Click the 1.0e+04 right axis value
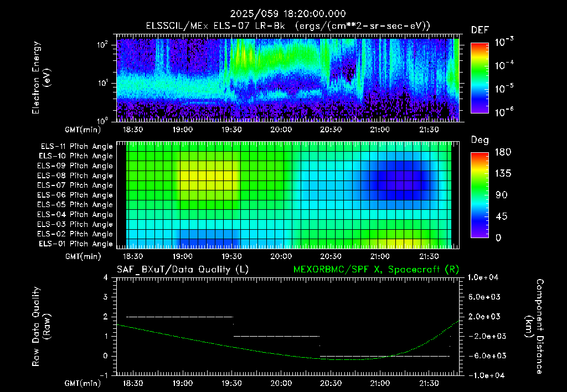This screenshot has width=567, height=392. [x=483, y=277]
